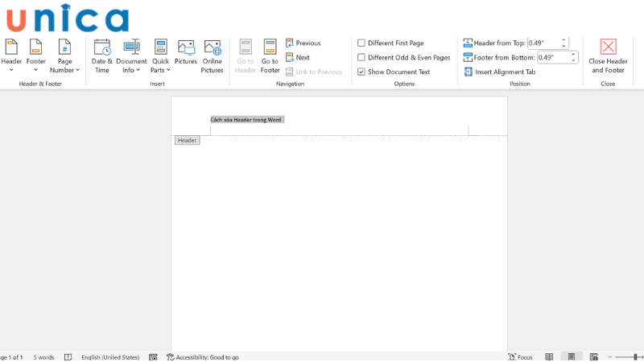The width and height of the screenshot is (644, 362).
Task: Click the Header from Top value field
Action: pyautogui.click(x=543, y=43)
